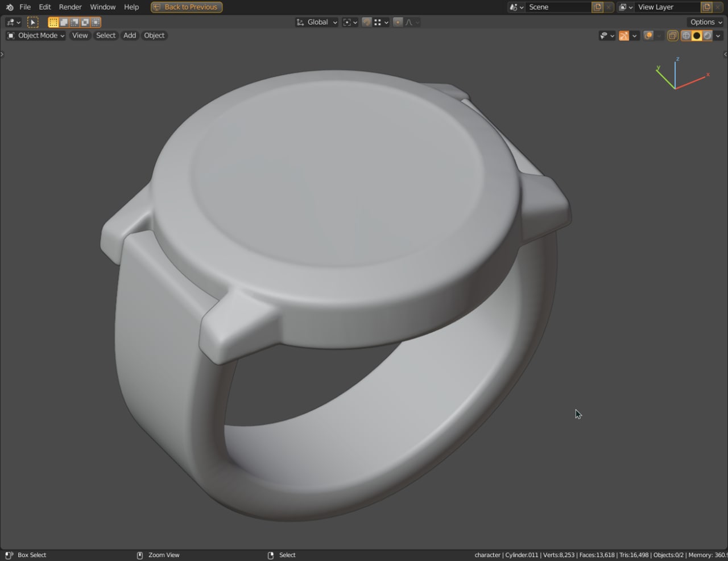The height and width of the screenshot is (561, 728).
Task: Select the Tweak tool icon in tool header
Action: click(33, 22)
